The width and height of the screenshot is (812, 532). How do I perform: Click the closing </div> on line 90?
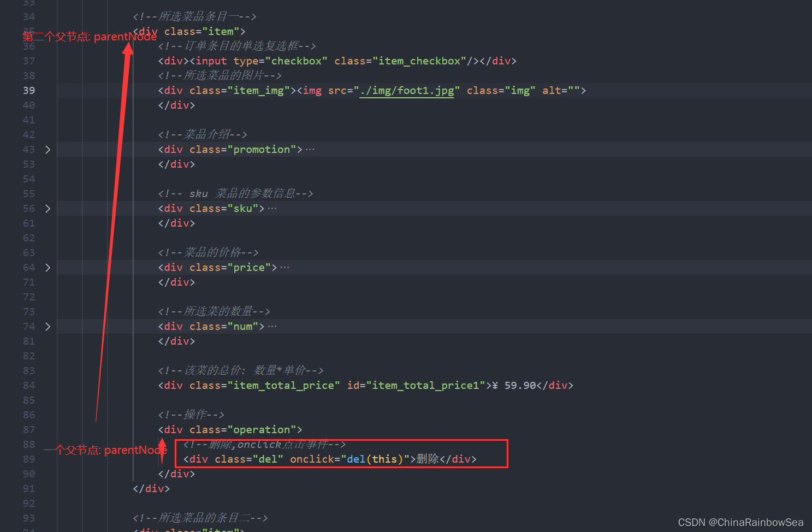176,474
